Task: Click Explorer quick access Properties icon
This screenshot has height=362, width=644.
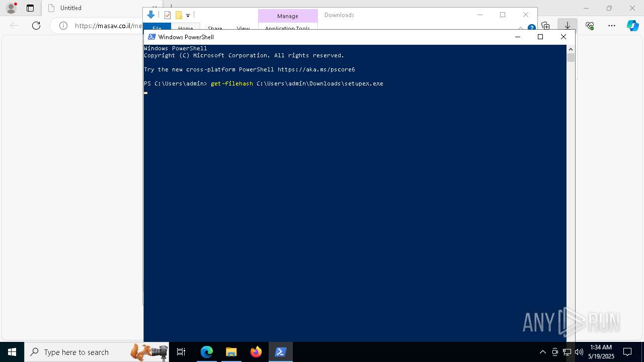Action: pyautogui.click(x=168, y=15)
